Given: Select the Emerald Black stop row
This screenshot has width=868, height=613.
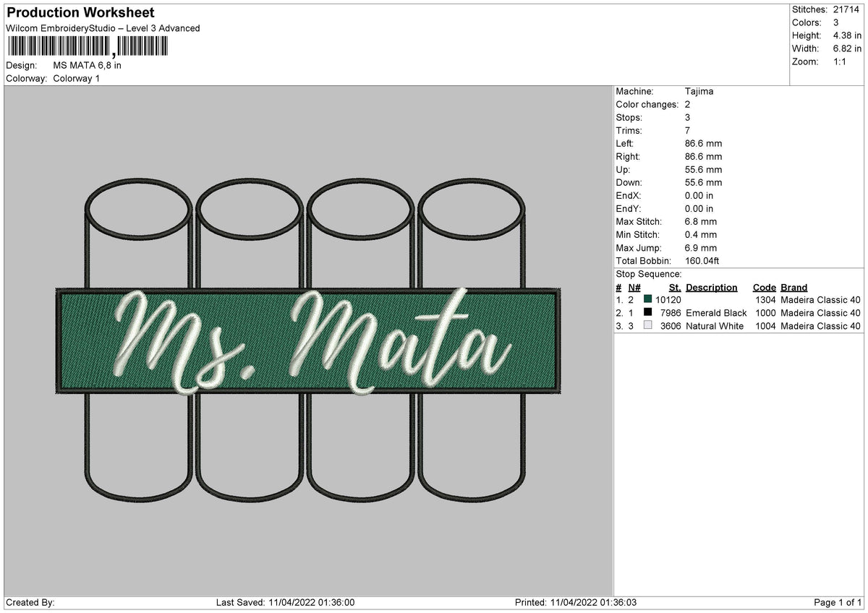Looking at the screenshot, I should (x=738, y=313).
